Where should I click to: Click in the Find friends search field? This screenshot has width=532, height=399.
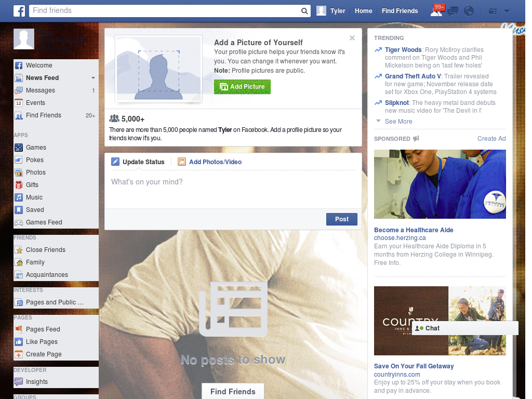pos(165,11)
